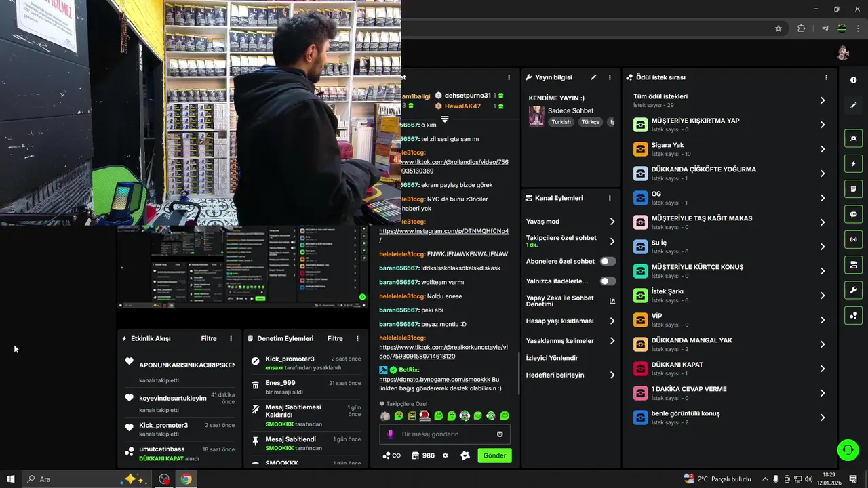The image size is (868, 488).
Task: Open Chrome extensions puzzle icon
Action: (x=801, y=28)
